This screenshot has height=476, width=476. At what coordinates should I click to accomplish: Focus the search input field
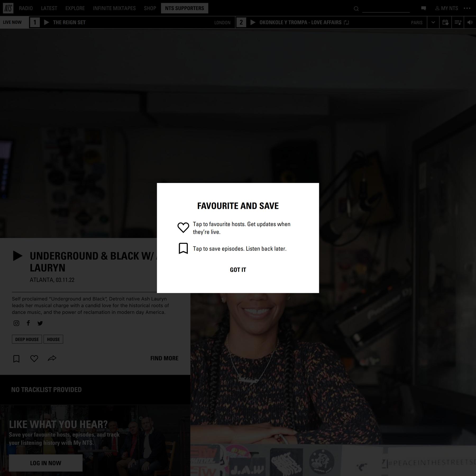[x=386, y=9]
